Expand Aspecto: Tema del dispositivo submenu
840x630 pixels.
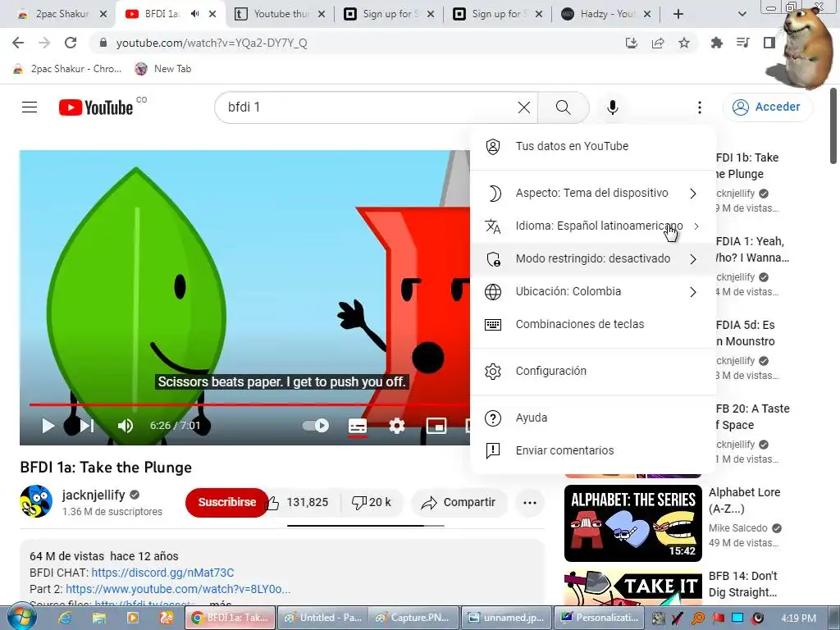click(x=593, y=194)
